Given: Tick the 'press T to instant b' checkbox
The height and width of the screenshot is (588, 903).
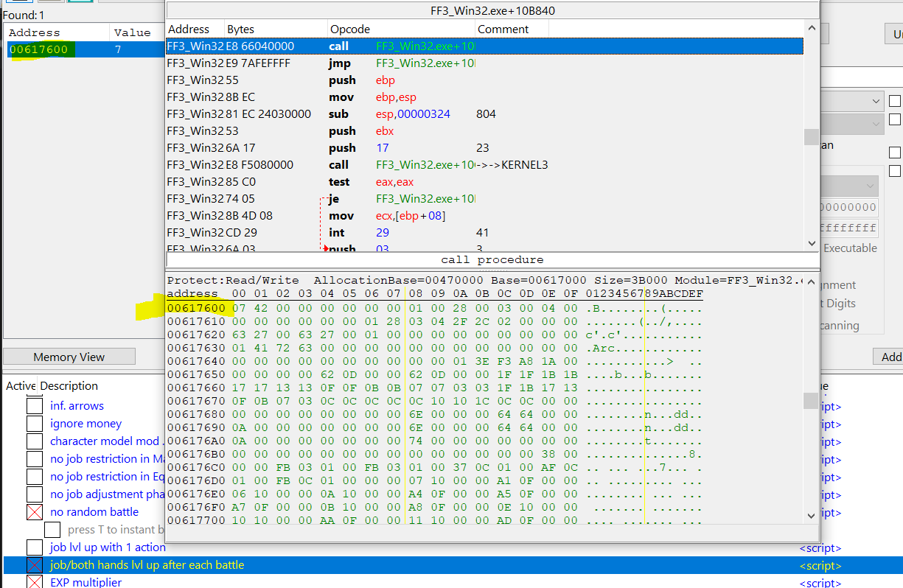Looking at the screenshot, I should coord(52,530).
